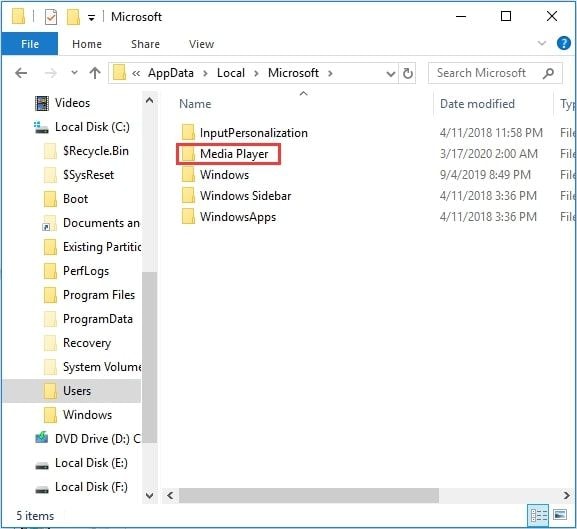Expand the chevron after AppData breadcrumb
Viewport: 577px width, 529px height.
[x=205, y=73]
